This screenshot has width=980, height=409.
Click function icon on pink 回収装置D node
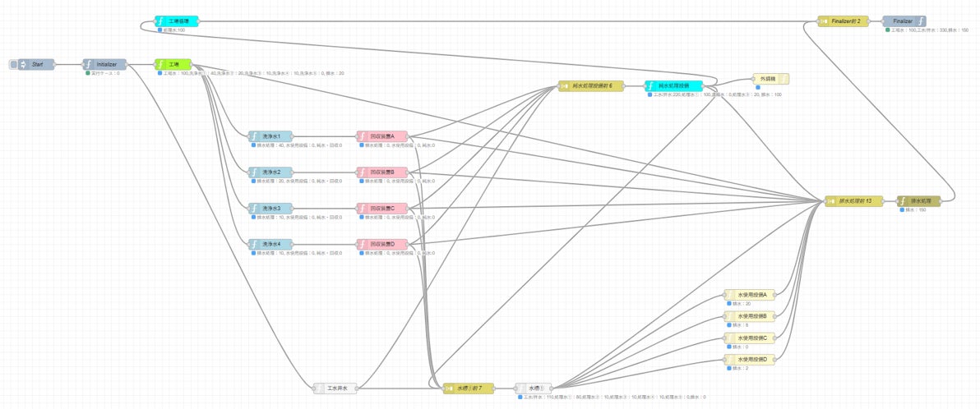tap(362, 244)
